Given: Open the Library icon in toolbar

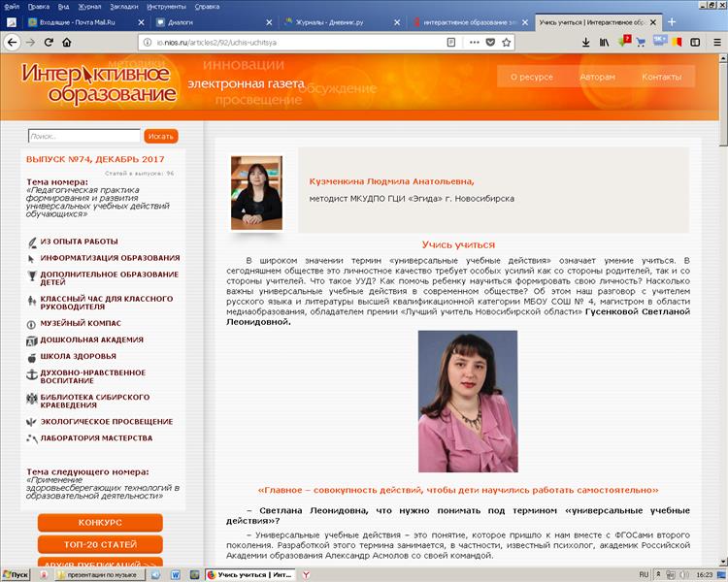Looking at the screenshot, I should coord(604,43).
